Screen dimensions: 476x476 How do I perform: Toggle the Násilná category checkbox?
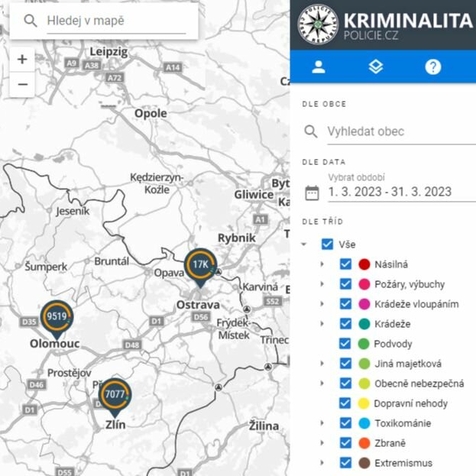click(345, 264)
